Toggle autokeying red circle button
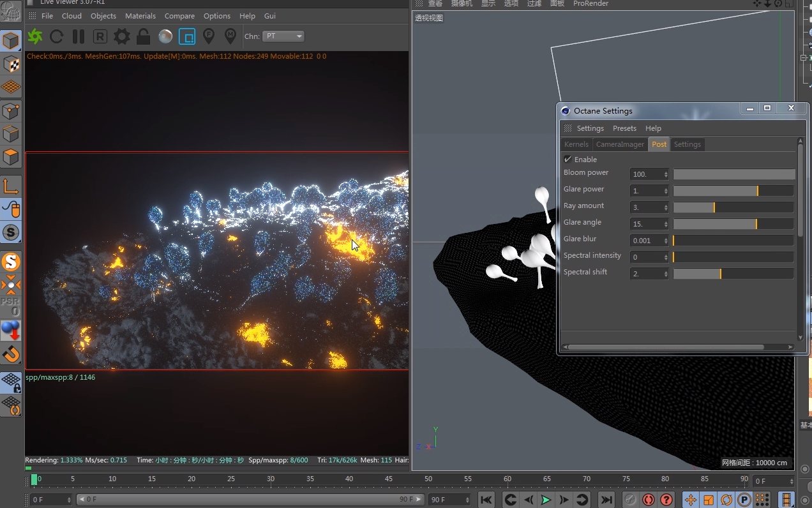Screen dimensions: 812x508 click(649, 500)
